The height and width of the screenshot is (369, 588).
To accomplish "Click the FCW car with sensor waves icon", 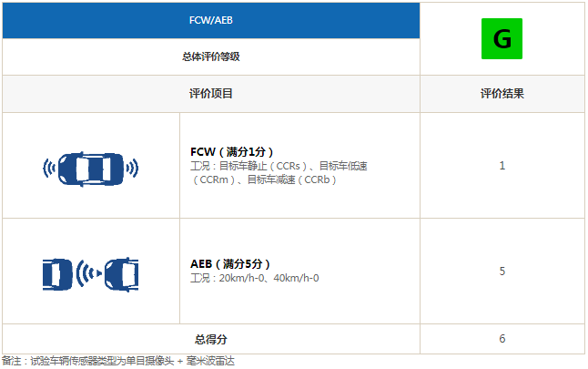I will (90, 167).
